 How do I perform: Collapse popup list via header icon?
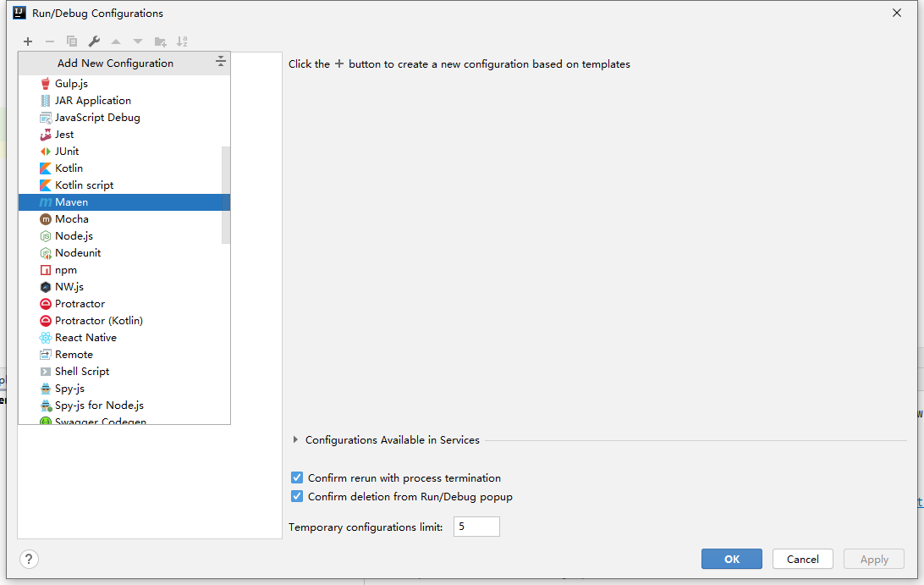pyautogui.click(x=220, y=61)
